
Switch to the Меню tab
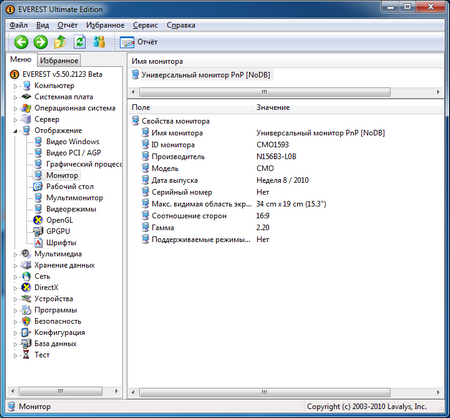click(x=21, y=60)
